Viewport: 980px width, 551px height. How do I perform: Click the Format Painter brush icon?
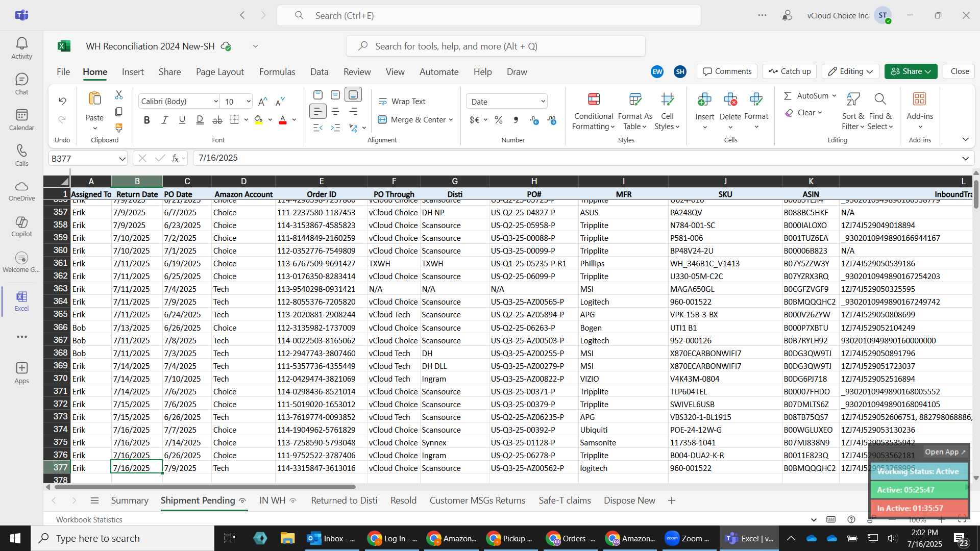click(119, 128)
